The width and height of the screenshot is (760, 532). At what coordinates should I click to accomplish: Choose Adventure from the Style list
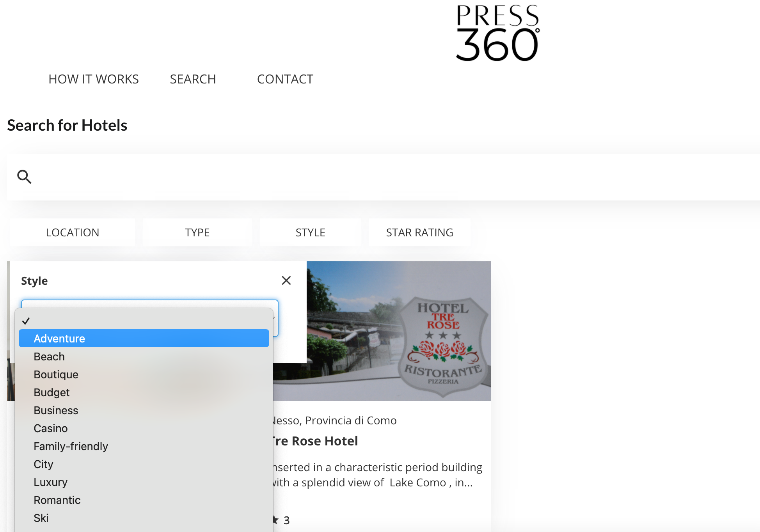click(x=144, y=339)
